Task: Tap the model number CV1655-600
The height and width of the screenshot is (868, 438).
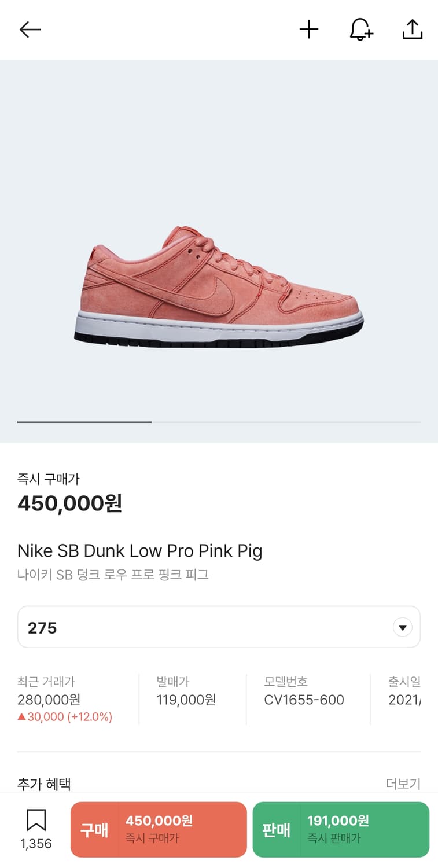Action: pyautogui.click(x=304, y=692)
